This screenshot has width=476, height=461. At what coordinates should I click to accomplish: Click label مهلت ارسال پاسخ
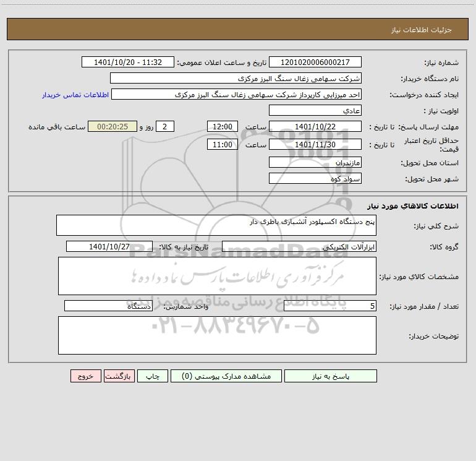(428, 127)
